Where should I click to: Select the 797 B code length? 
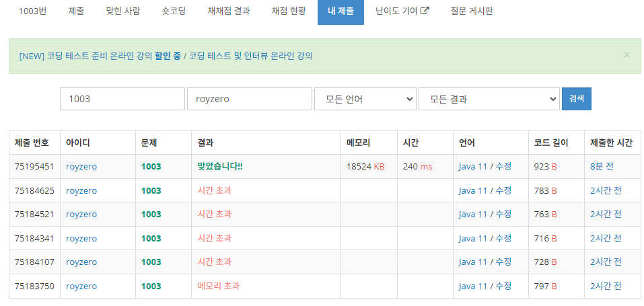[x=546, y=286]
